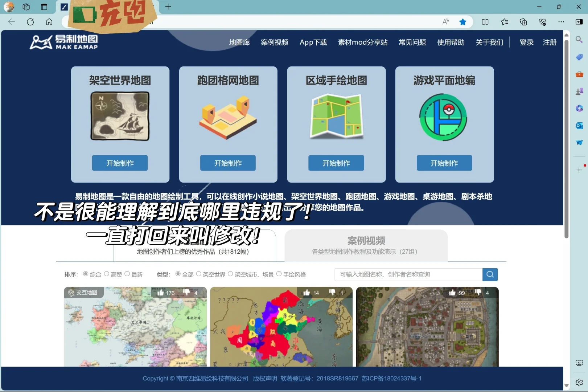Click the MAK EAMAP site logo
This screenshot has width=588, height=392.
click(x=64, y=42)
